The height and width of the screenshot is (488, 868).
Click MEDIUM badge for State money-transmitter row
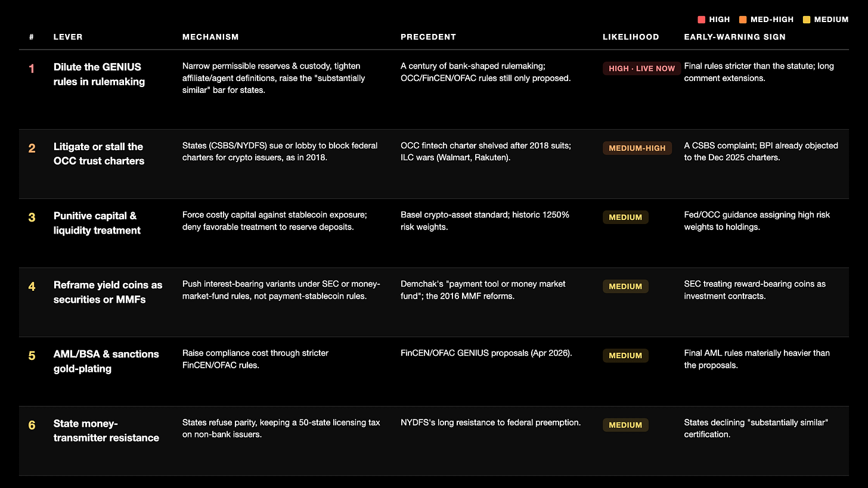pyautogui.click(x=625, y=425)
